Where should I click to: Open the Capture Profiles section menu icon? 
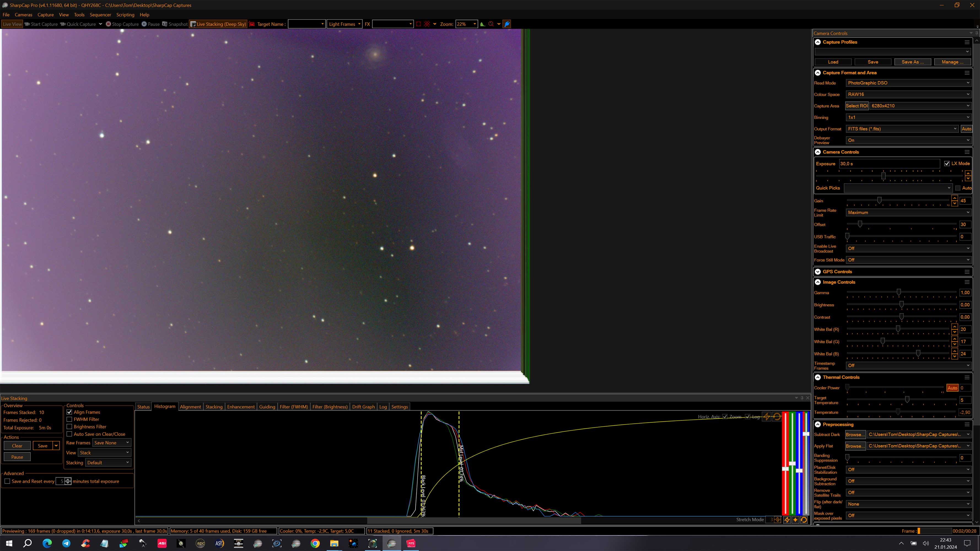click(x=967, y=42)
